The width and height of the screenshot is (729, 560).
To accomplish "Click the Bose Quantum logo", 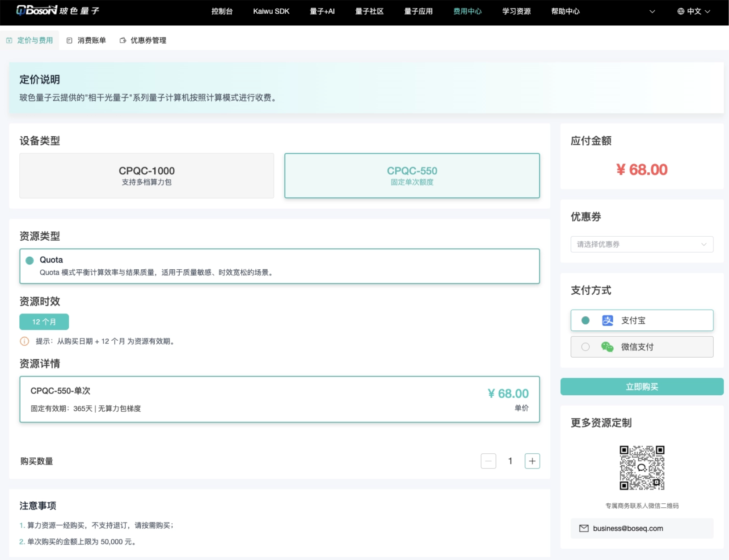I will click(x=57, y=11).
